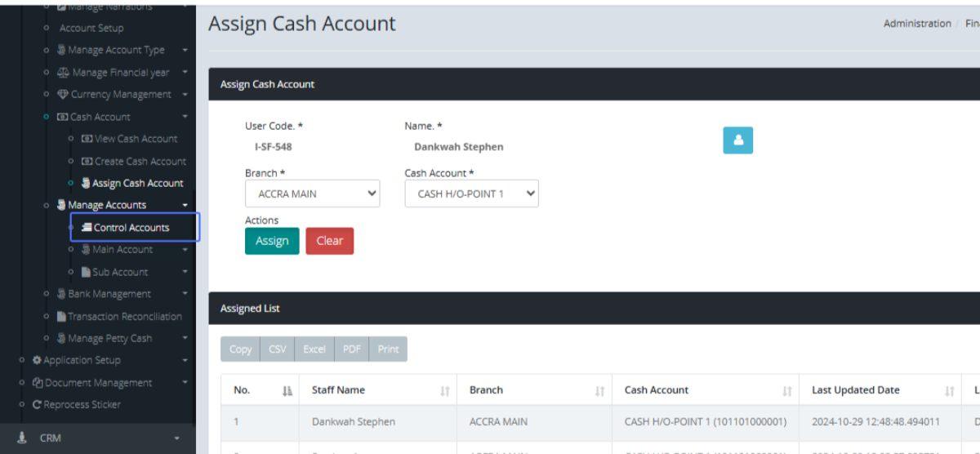Viewport: 980px width, 454px height.
Task: Collapse the Manage Accounts menu section
Action: tap(185, 205)
